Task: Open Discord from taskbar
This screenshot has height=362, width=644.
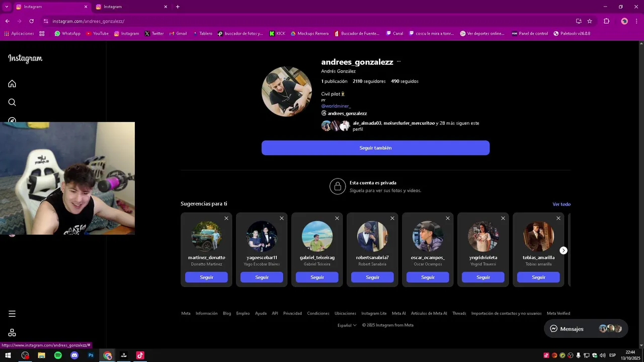Action: tap(74, 355)
